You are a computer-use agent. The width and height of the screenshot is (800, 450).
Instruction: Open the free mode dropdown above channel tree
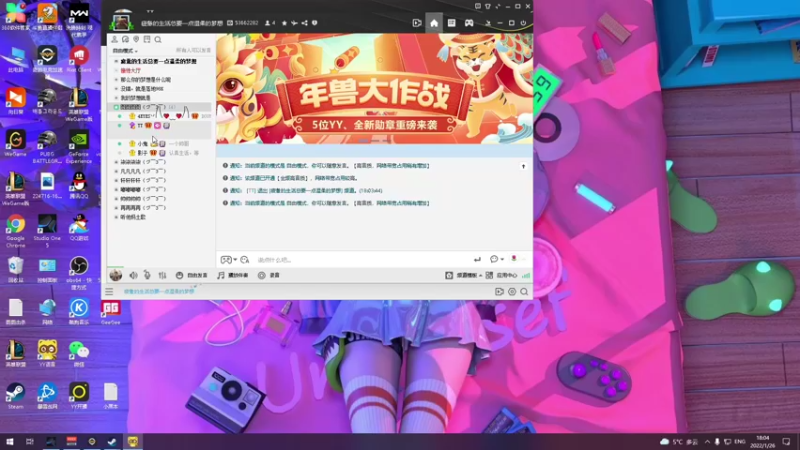coord(125,51)
